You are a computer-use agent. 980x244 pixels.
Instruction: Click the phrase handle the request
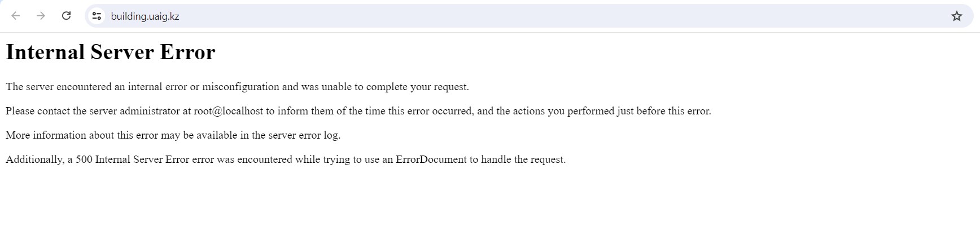(x=523, y=159)
